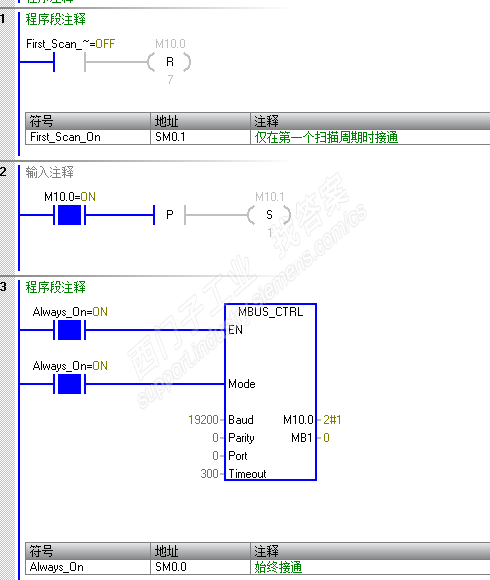Select the M10.0 contact in network 2
490x580 pixels.
coord(69,215)
